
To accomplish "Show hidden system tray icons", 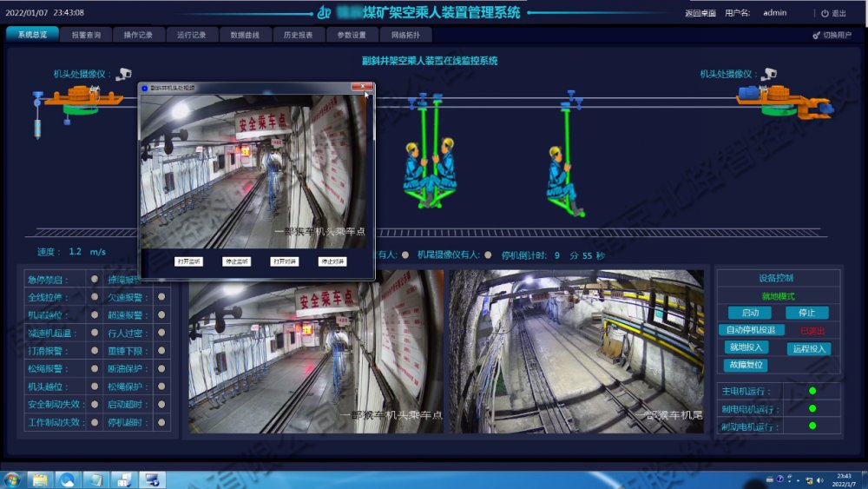I will (x=769, y=479).
